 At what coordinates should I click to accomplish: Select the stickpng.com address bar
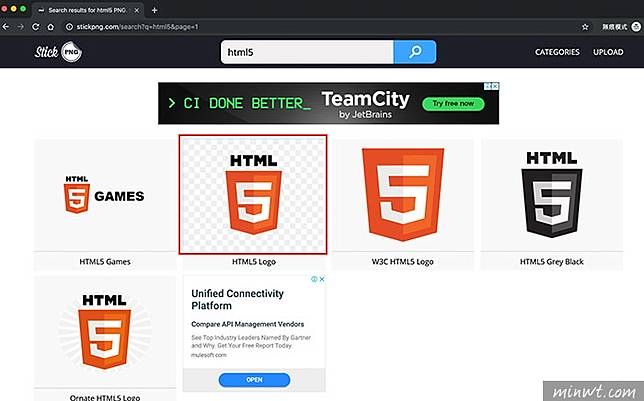tap(320, 27)
